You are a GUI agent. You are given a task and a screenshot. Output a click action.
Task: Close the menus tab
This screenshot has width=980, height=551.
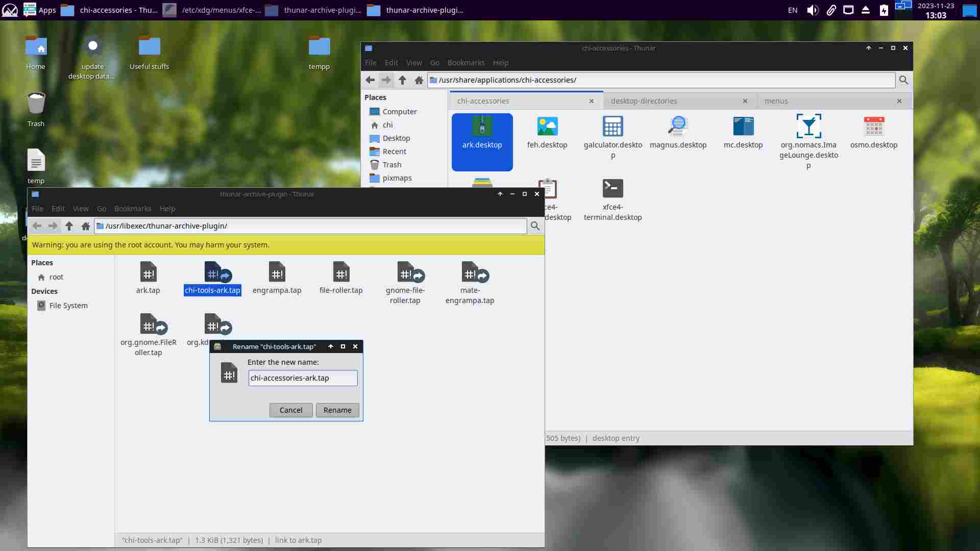point(899,101)
